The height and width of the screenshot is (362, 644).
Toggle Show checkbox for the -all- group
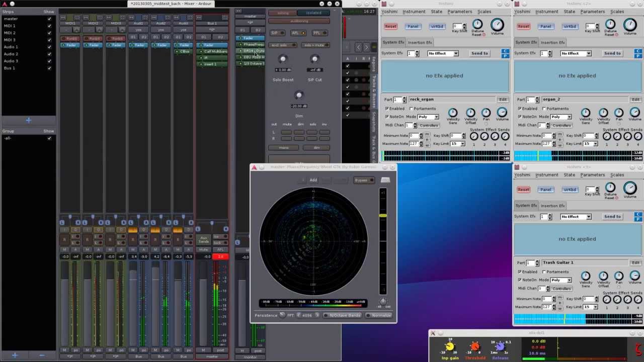(x=49, y=138)
